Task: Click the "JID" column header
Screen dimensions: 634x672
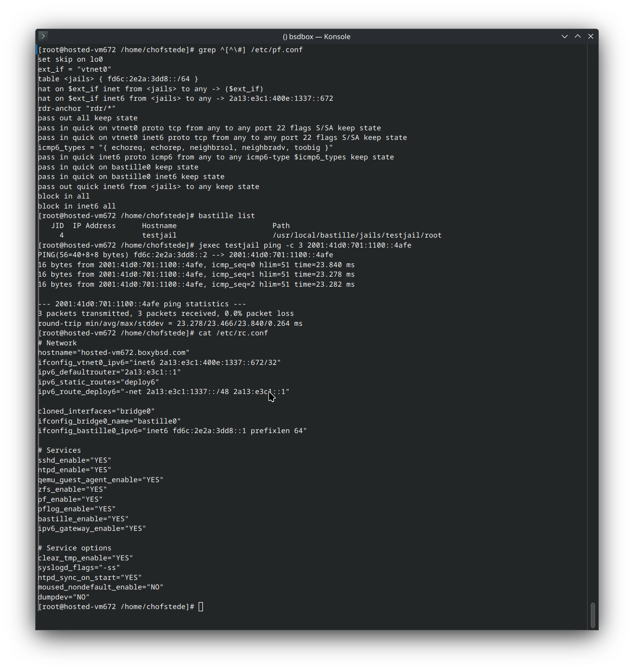Action: 57,226
